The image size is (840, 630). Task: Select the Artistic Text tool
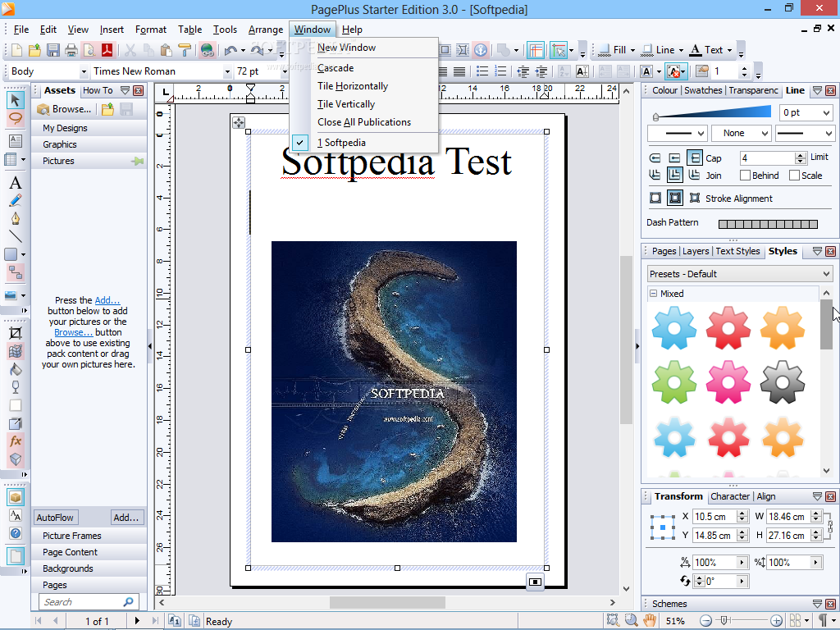tap(16, 183)
